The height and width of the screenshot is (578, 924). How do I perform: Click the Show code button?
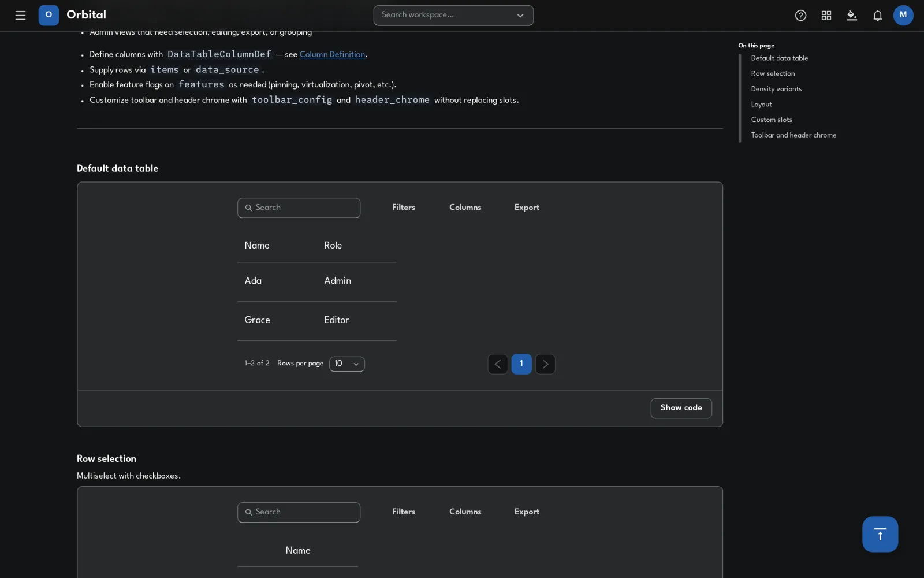point(681,408)
